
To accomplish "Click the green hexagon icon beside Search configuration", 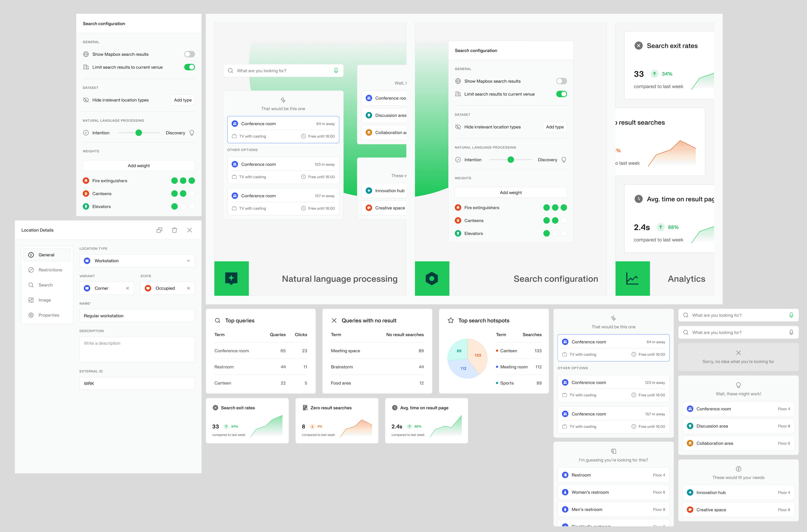I will 432,279.
